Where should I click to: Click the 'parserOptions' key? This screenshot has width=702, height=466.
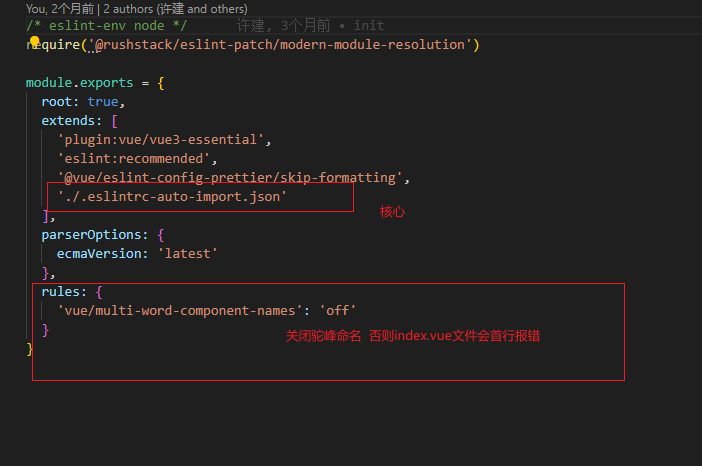91,235
